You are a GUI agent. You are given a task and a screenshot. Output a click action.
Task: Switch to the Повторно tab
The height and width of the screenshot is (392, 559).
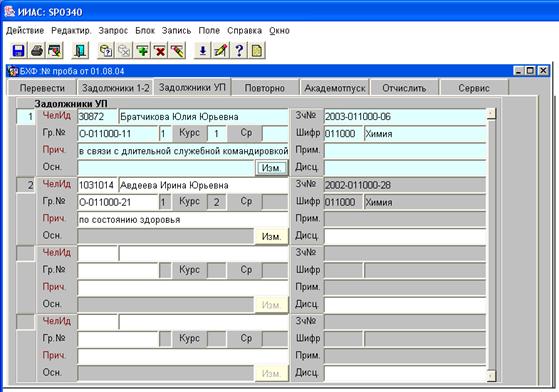point(265,88)
